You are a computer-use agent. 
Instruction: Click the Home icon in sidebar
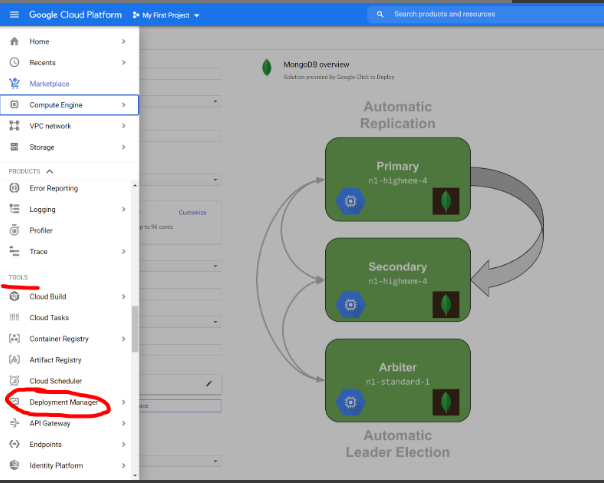click(14, 41)
